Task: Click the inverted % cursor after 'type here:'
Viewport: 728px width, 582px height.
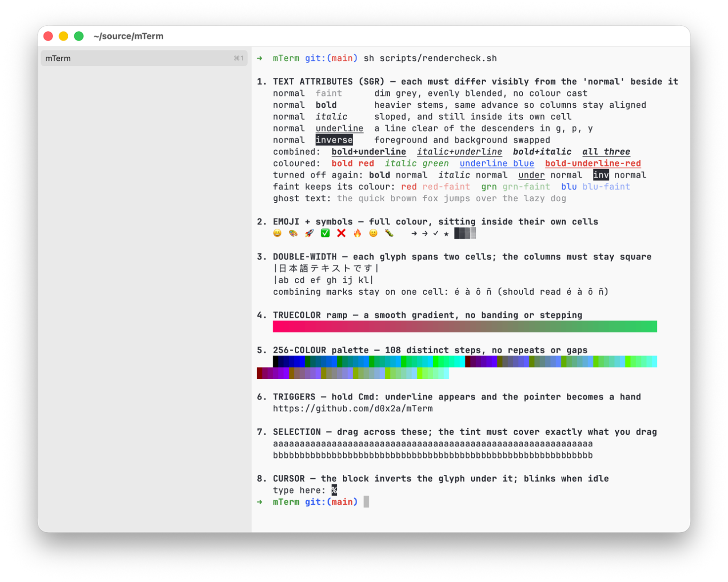Action: [334, 490]
